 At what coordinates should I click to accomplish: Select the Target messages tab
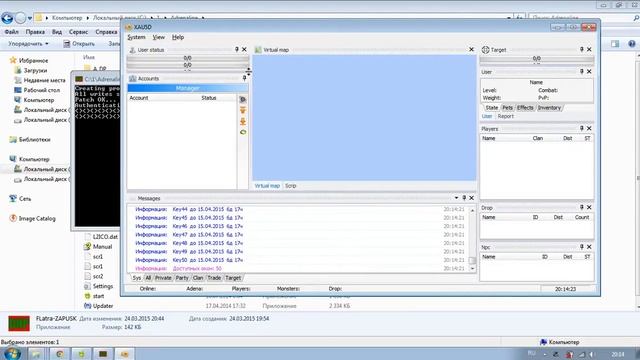pyautogui.click(x=233, y=278)
